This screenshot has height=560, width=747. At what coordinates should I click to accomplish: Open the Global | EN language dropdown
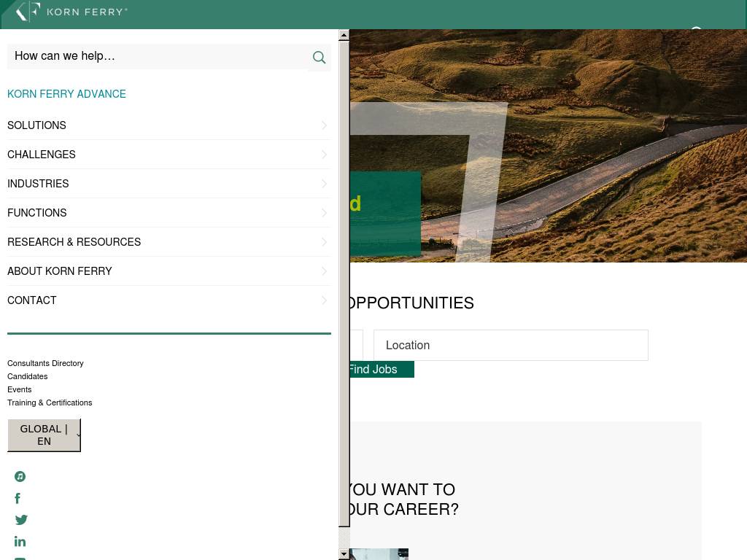click(44, 435)
